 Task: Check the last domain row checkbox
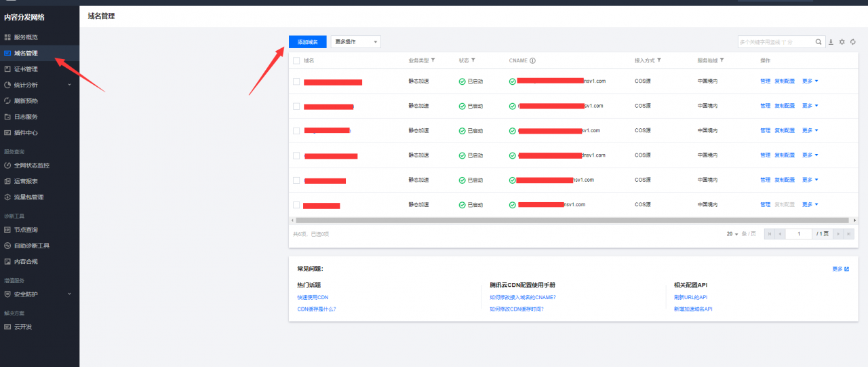(296, 205)
